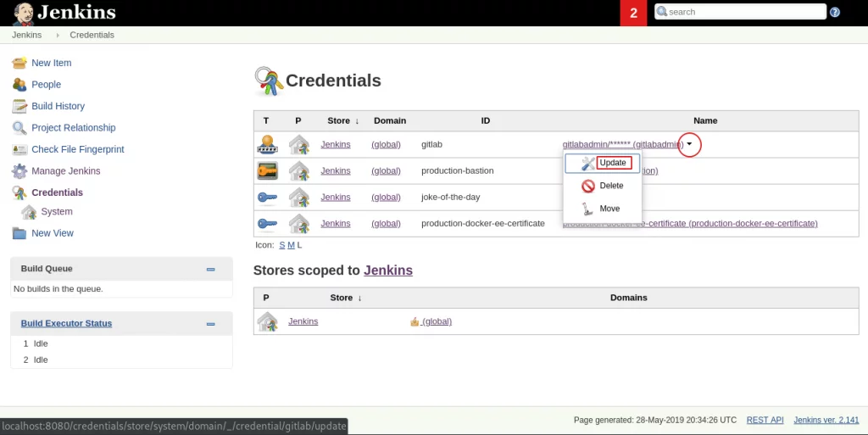Click the gitlab username/password type icon
This screenshot has width=868, height=435.
pos(267,144)
